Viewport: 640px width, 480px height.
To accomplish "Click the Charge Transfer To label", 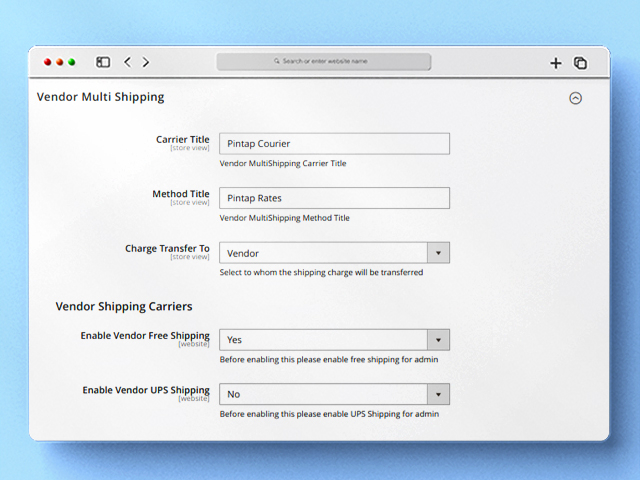I will [x=167, y=248].
